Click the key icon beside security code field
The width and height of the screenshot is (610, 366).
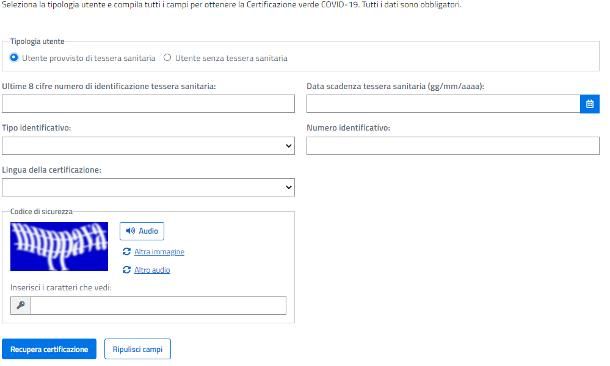pos(21,305)
